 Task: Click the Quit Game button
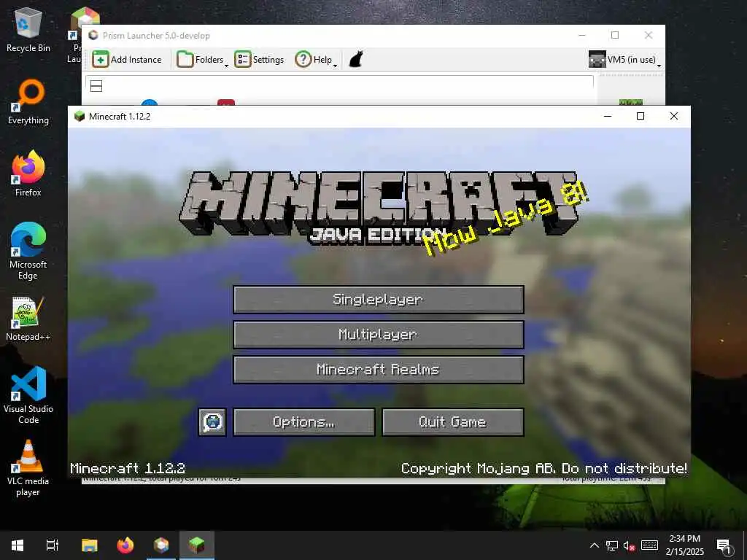point(452,422)
